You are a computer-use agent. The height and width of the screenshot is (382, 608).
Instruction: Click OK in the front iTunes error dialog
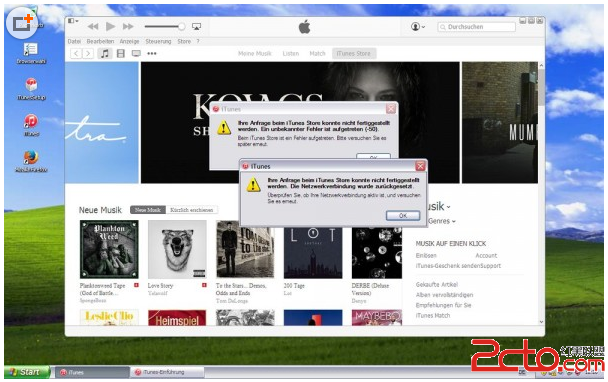click(403, 216)
